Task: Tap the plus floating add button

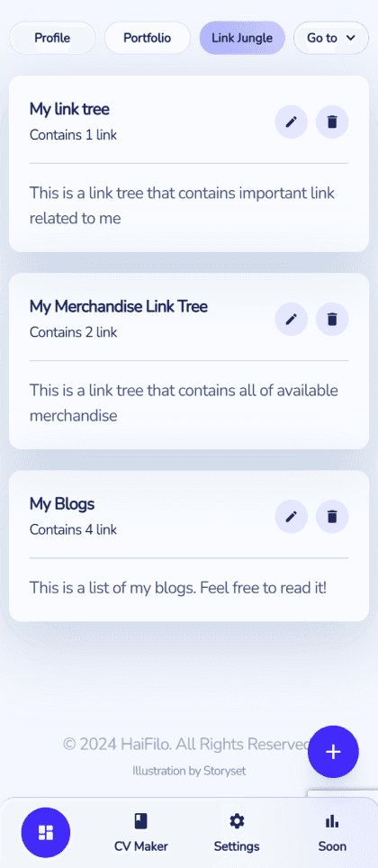Action: tap(333, 752)
